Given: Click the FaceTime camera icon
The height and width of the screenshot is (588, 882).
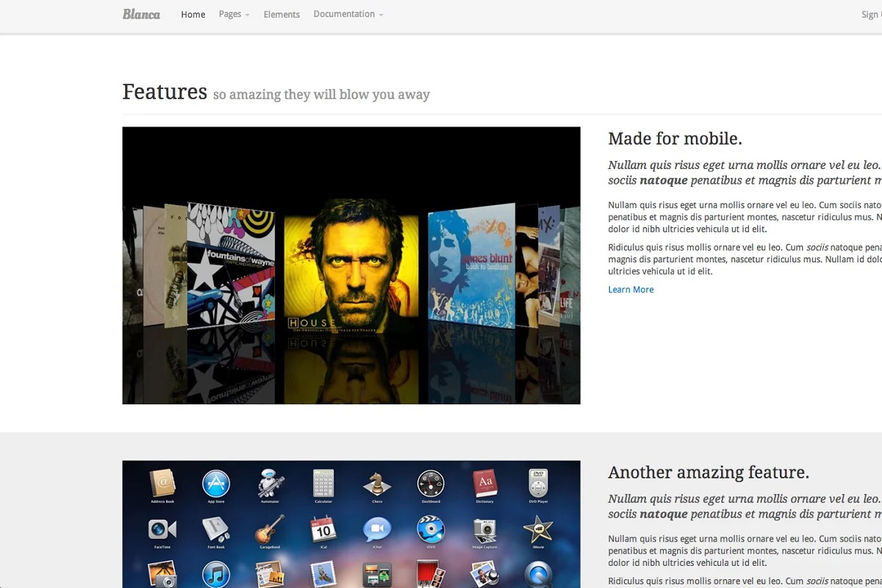Looking at the screenshot, I should click(162, 529).
